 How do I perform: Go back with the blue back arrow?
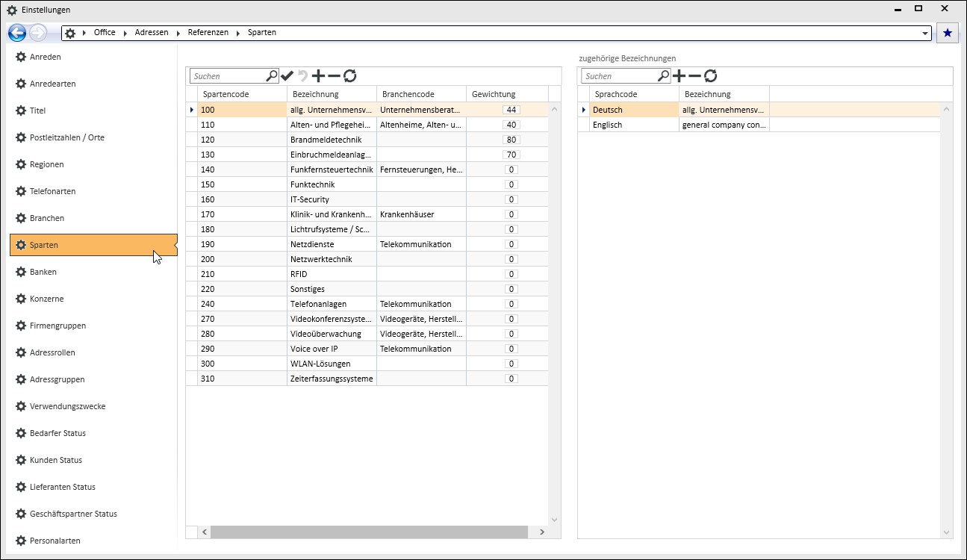coord(17,33)
